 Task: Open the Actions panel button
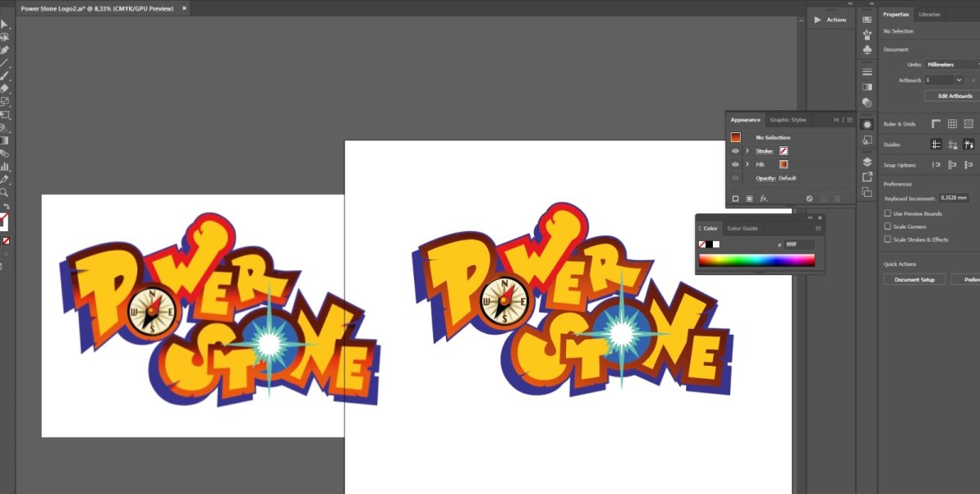[x=829, y=20]
